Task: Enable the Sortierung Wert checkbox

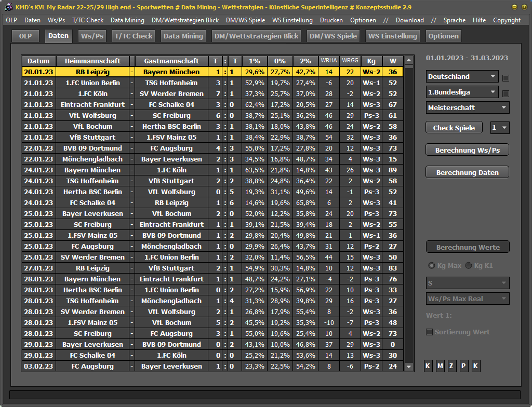Action: [x=429, y=332]
